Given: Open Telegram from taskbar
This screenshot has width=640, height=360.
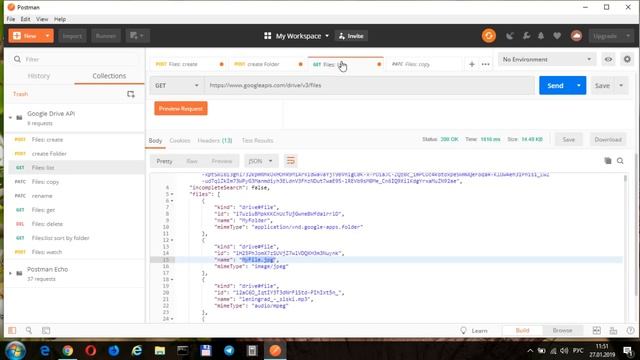Looking at the screenshot, I should pos(229,350).
